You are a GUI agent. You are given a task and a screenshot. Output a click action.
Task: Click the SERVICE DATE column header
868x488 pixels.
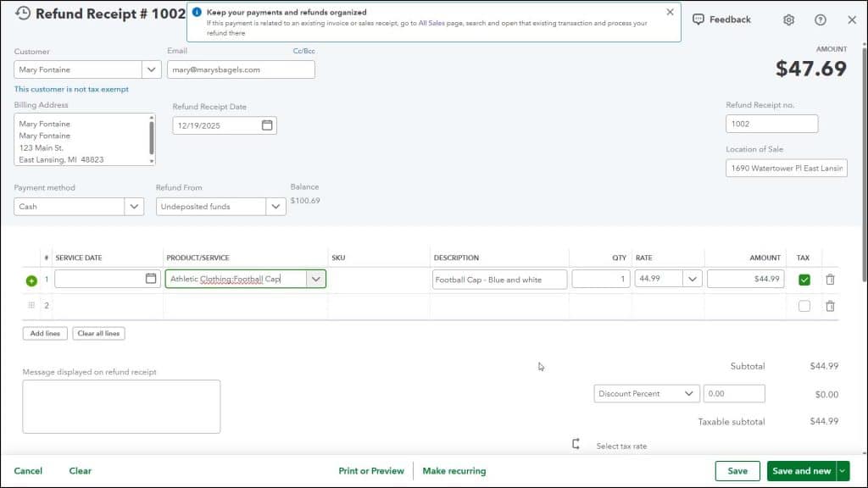tap(79, 258)
